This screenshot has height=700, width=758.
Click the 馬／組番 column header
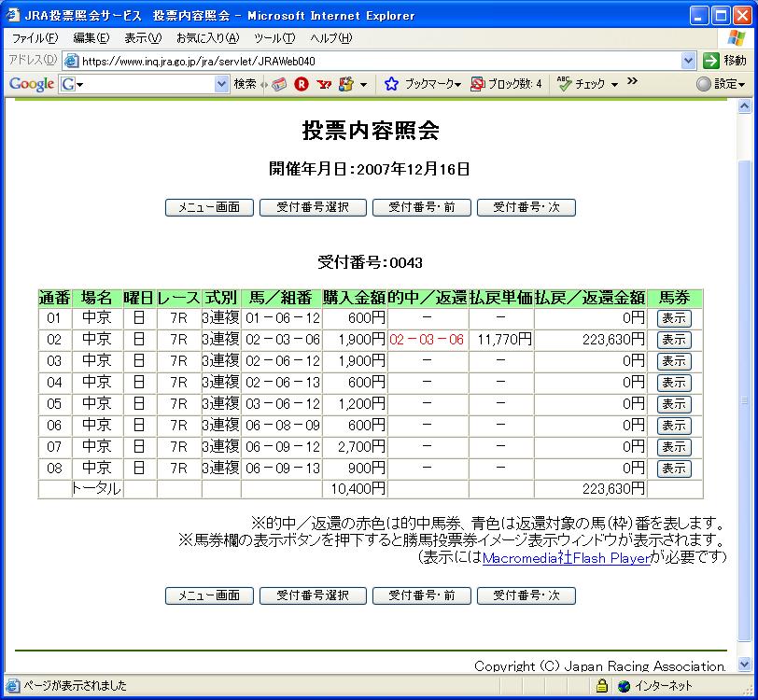(281, 298)
